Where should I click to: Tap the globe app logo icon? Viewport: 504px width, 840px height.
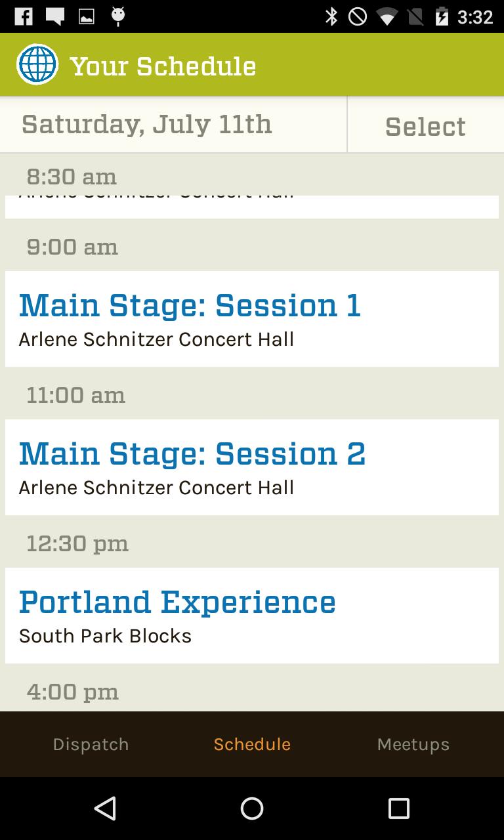click(37, 64)
